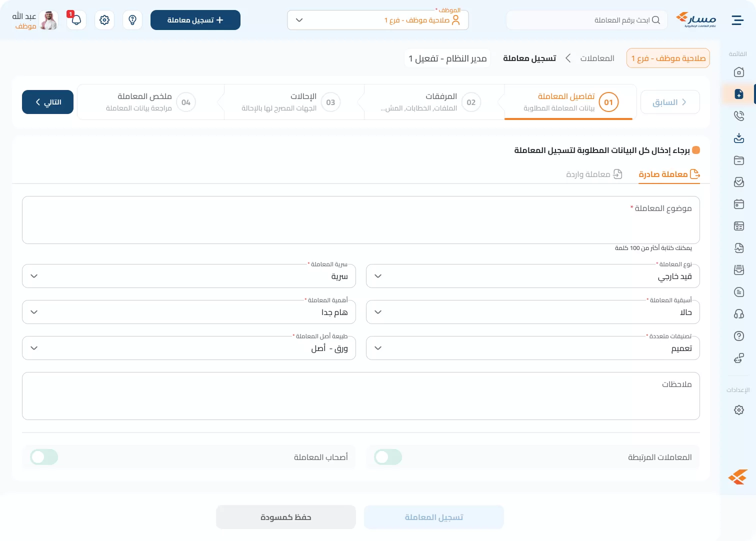
Task: Open the chat message bubble icon in sidebar
Action: pos(739,292)
